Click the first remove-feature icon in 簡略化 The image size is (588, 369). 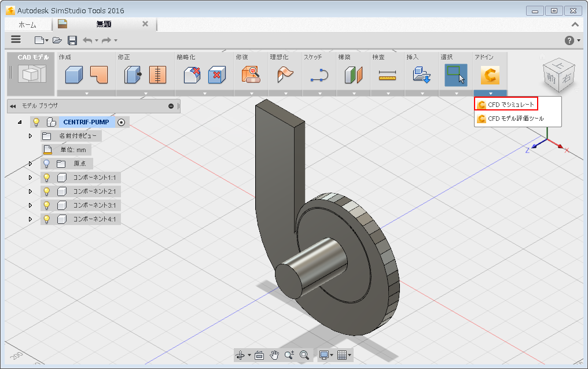(192, 75)
